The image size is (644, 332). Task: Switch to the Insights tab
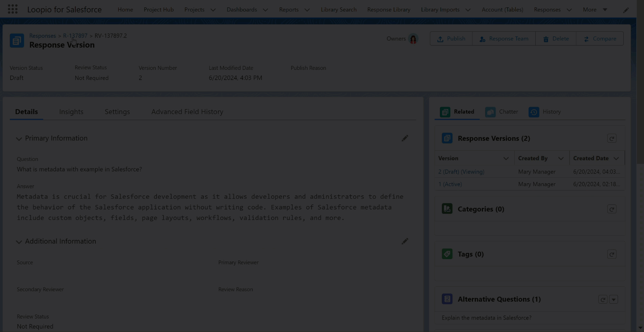(71, 112)
